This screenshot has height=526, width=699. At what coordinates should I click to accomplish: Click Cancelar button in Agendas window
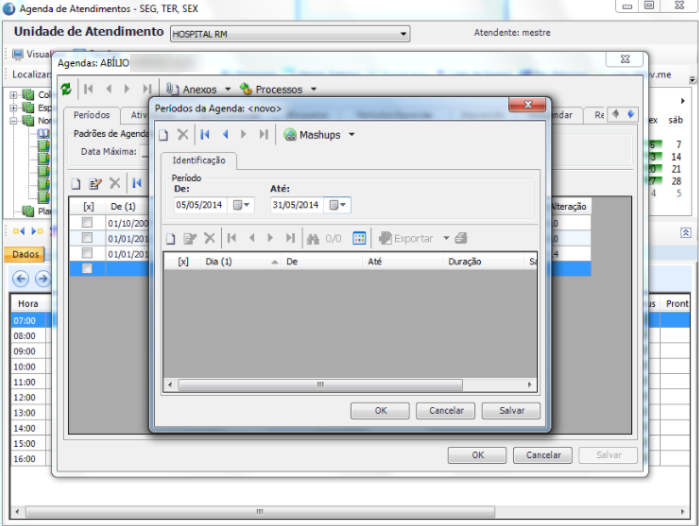(543, 455)
